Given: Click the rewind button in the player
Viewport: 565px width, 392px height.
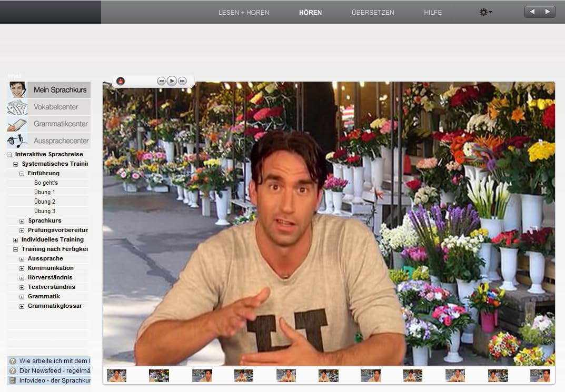Looking at the screenshot, I should (x=162, y=82).
